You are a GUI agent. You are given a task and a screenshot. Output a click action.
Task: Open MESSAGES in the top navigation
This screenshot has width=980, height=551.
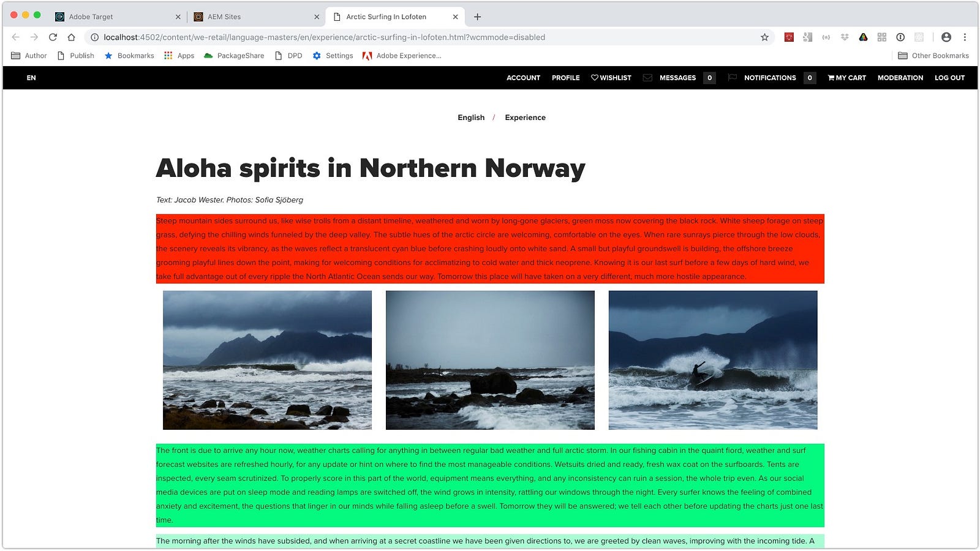pyautogui.click(x=677, y=78)
